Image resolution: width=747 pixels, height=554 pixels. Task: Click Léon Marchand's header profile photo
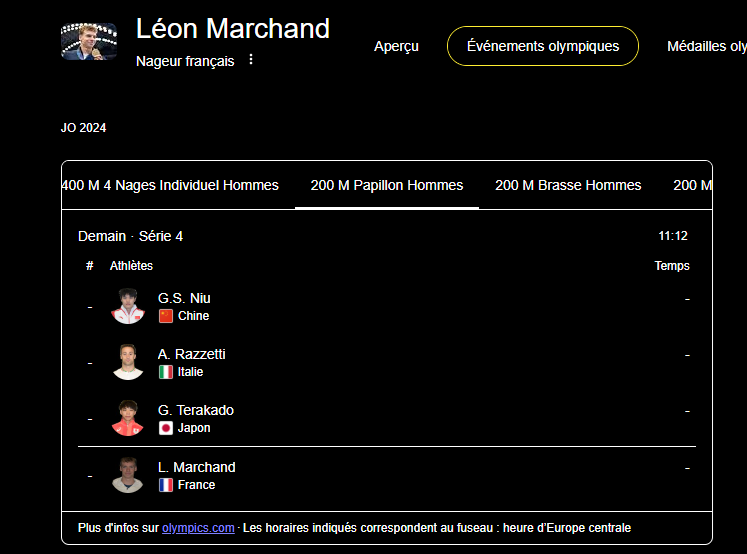coord(89,42)
